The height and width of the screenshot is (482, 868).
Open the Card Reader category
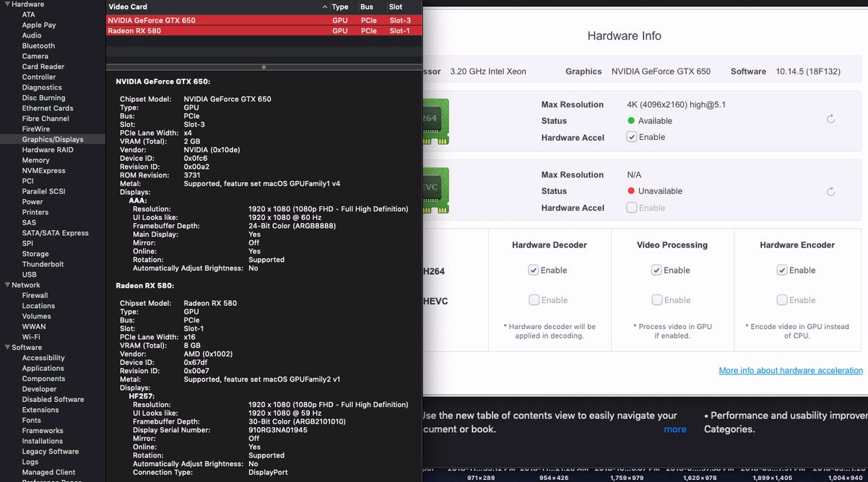[x=43, y=66]
